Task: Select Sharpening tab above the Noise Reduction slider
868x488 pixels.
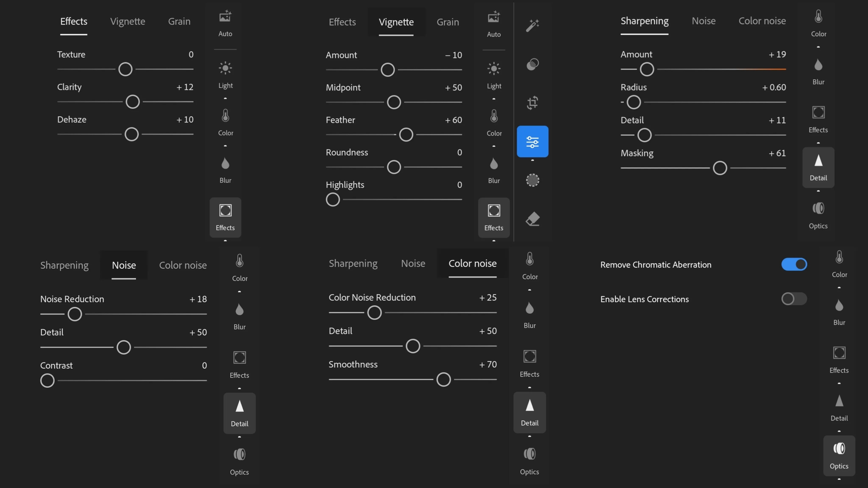Action: click(x=64, y=265)
